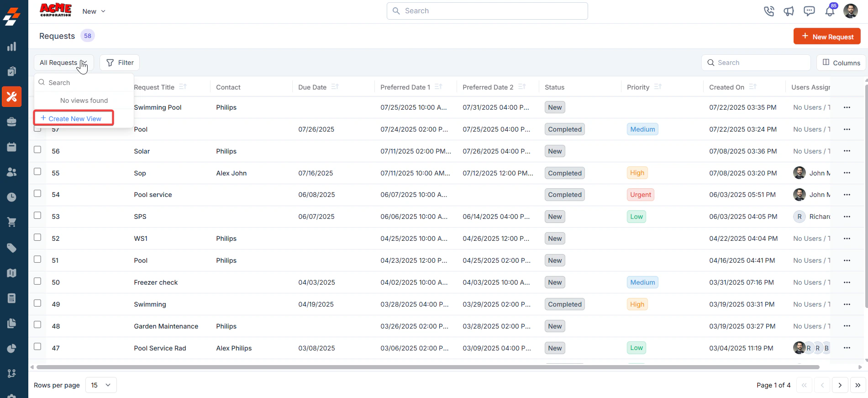Sort by Preferred Date 1 column icon
The image size is (868, 398).
438,87
